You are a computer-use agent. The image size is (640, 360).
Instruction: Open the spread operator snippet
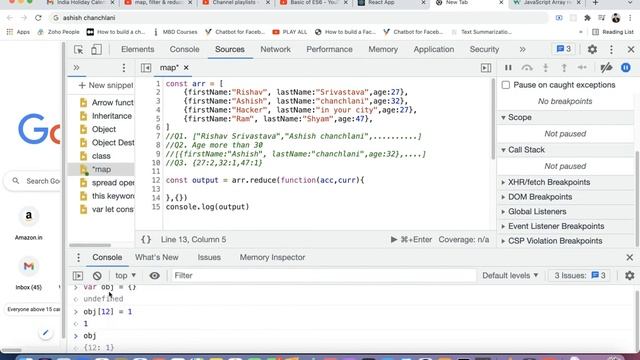pyautogui.click(x=107, y=183)
